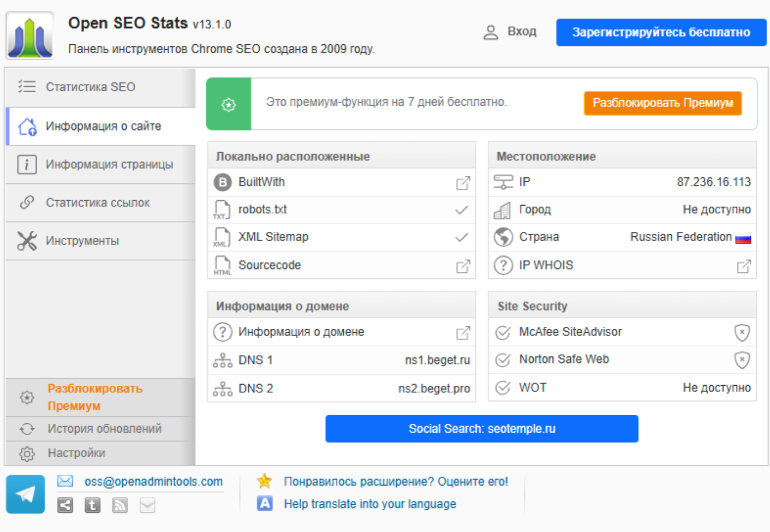Open Настройки in the sidebar

(x=100, y=453)
